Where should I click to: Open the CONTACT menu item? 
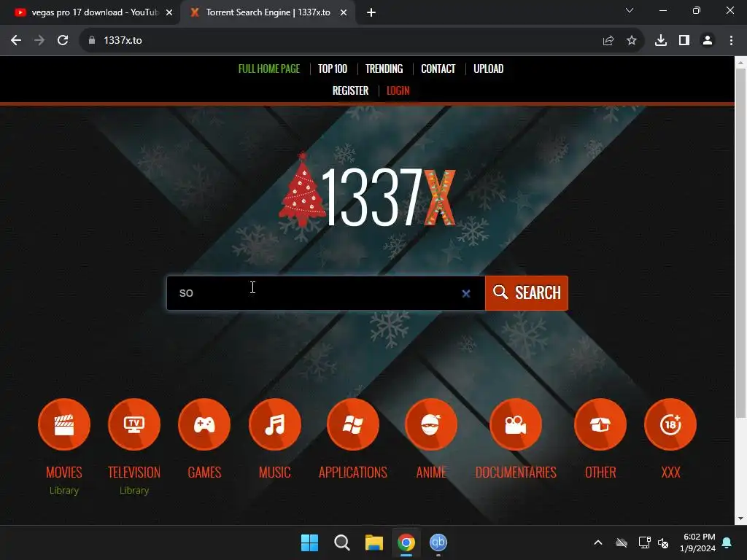coord(438,69)
